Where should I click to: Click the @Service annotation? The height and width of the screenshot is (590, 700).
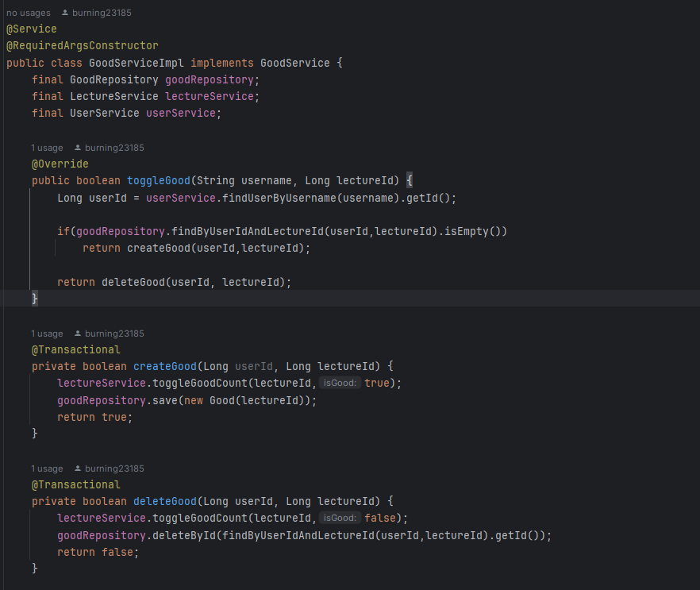point(32,29)
